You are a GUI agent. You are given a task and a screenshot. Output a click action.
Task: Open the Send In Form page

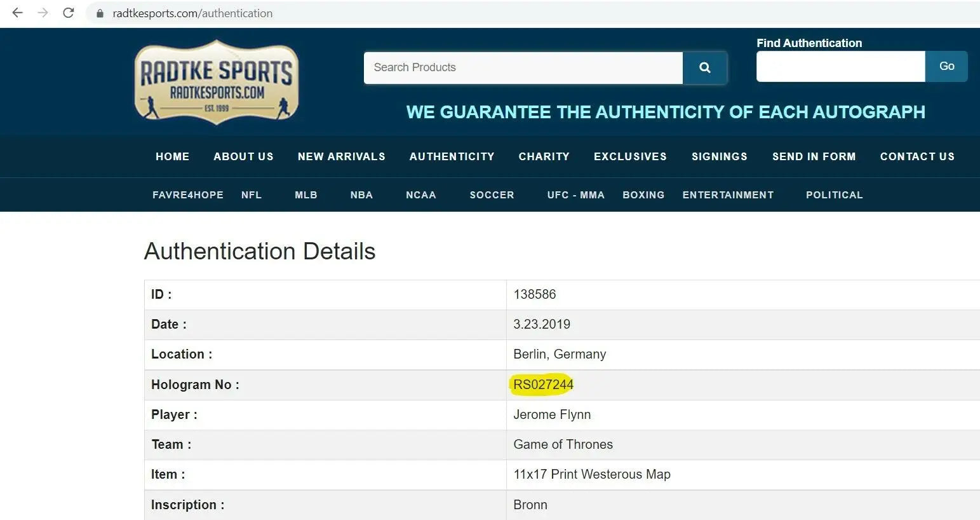click(x=814, y=156)
